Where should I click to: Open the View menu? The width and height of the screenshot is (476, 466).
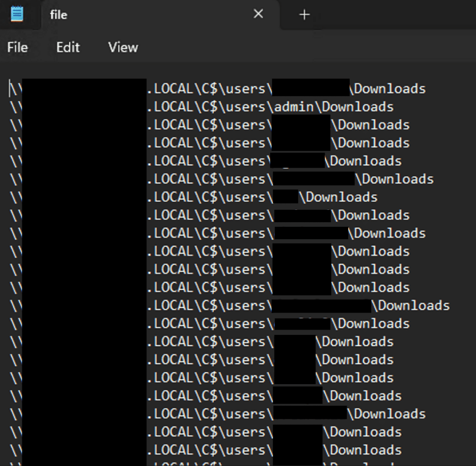click(x=122, y=47)
